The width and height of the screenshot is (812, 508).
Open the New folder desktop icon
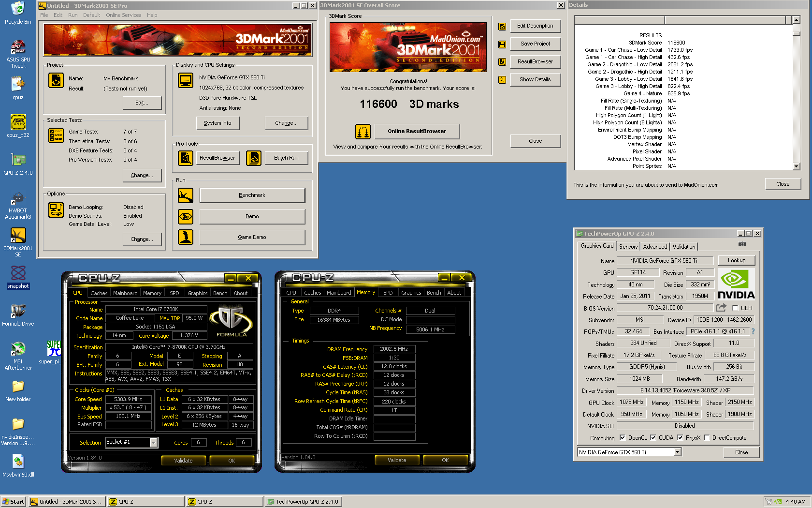coord(18,390)
